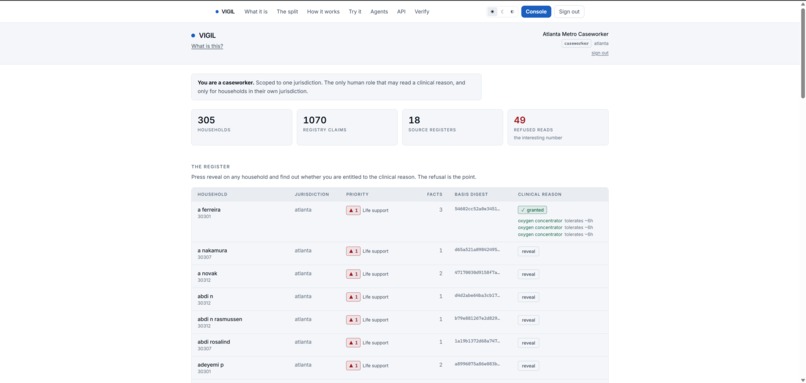
Task: Click the Household column header
Action: tap(212, 194)
